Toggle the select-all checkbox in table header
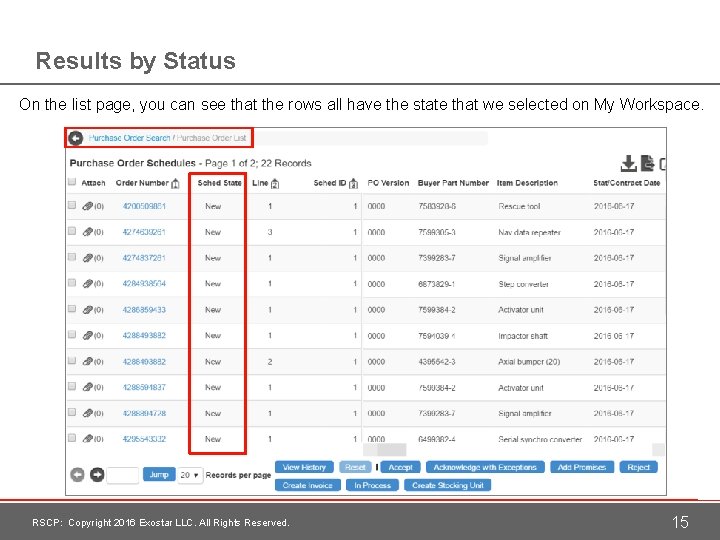This screenshot has height=540, width=720. coord(72,182)
